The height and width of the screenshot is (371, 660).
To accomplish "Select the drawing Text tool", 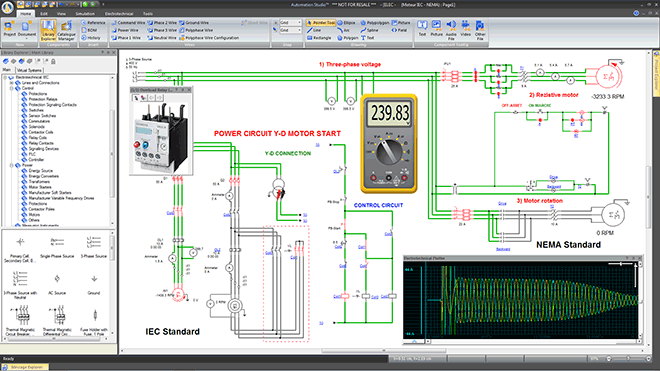I will point(367,38).
